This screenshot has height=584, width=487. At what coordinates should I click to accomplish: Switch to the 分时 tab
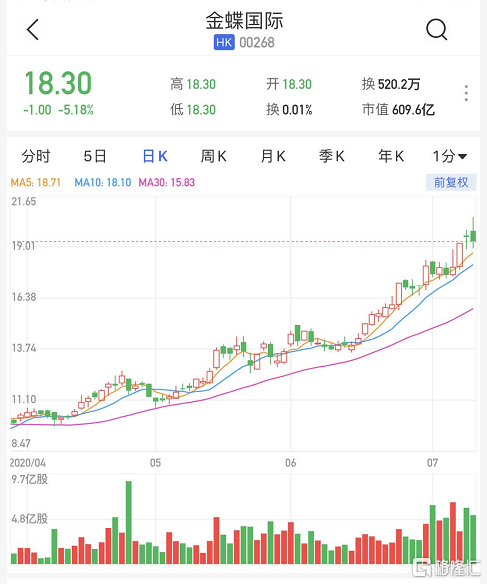(36, 156)
